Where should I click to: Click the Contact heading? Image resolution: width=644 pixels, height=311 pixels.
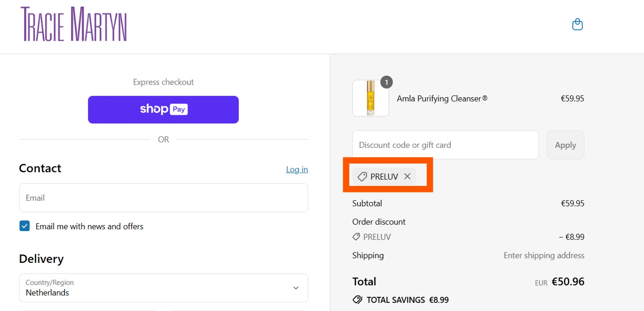point(40,168)
